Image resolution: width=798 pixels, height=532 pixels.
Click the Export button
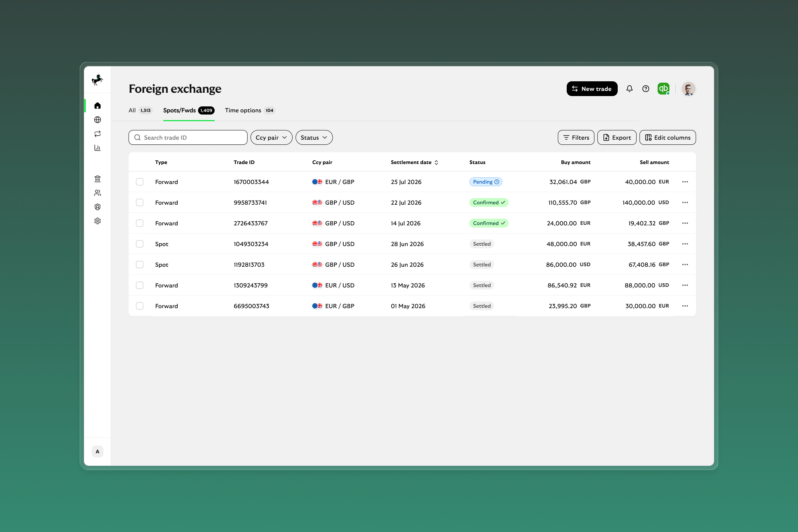(x=617, y=137)
